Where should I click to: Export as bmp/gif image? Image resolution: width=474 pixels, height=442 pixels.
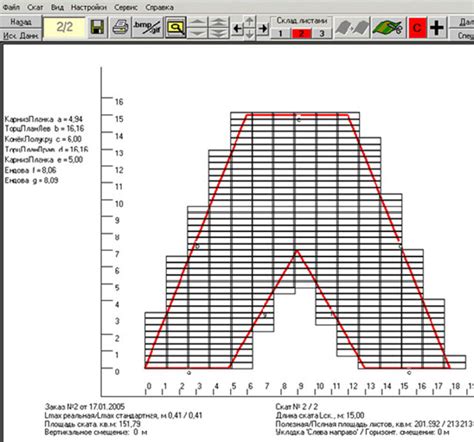(x=147, y=27)
